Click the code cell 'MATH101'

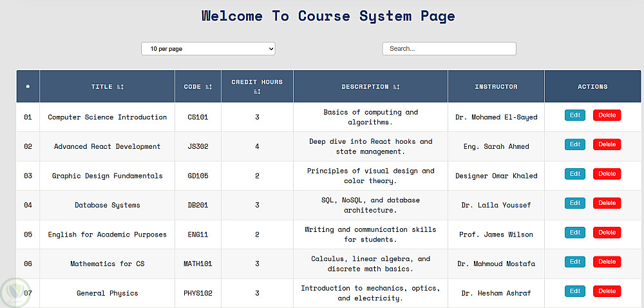198,264
